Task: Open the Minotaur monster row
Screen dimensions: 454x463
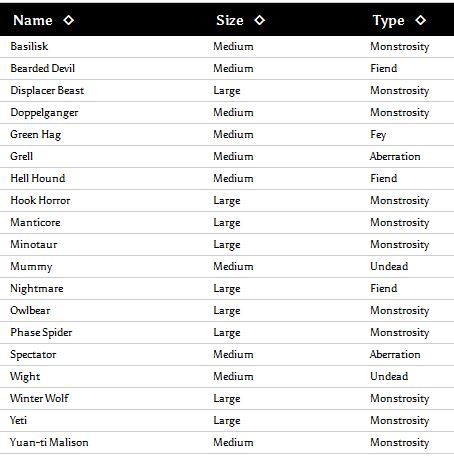Action: pos(34,244)
